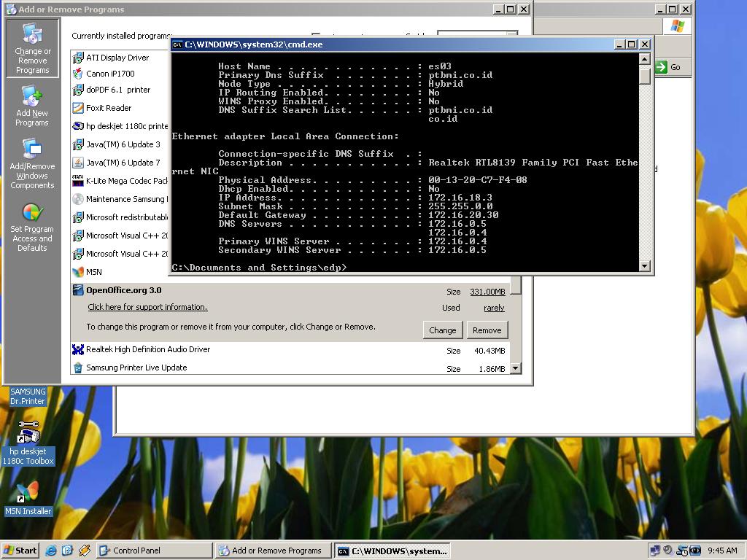Select Foxit Reader in program list
This screenshot has width=747, height=560.
pyautogui.click(x=108, y=108)
